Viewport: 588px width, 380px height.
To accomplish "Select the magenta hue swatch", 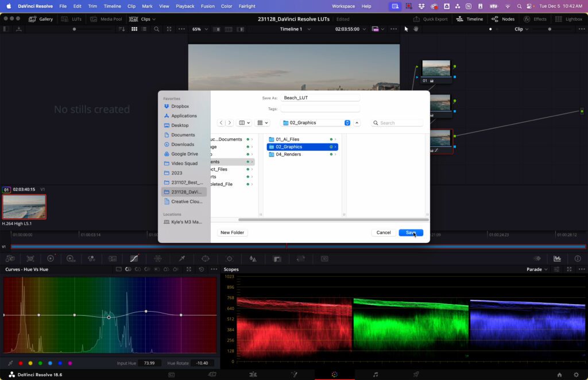I will (x=69, y=363).
